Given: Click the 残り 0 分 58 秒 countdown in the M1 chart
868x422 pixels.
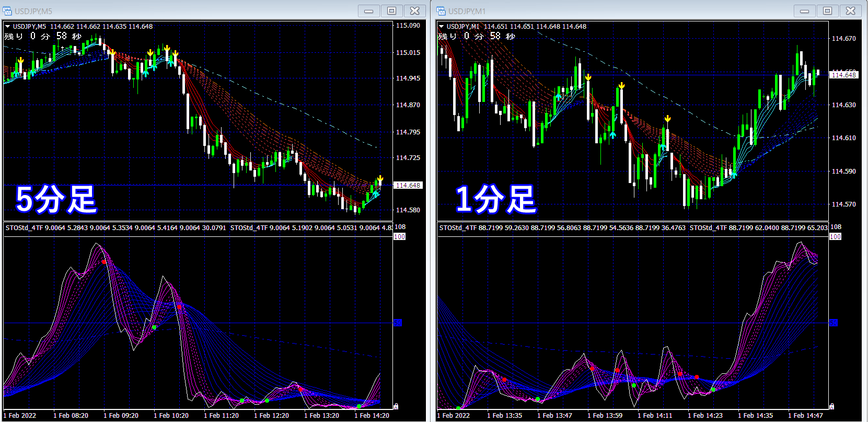Looking at the screenshot, I should coord(477,36).
